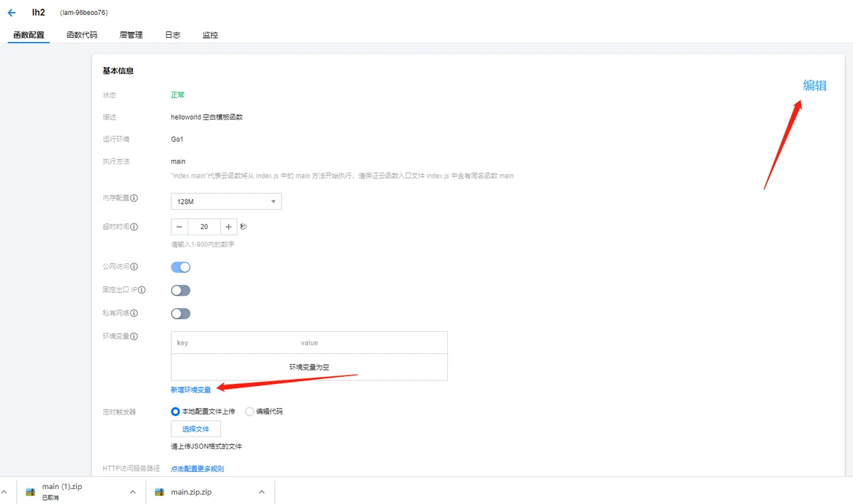Screen dimensions: 853x504
Task: Click the info icon beside 内存配置
Action: click(x=134, y=198)
